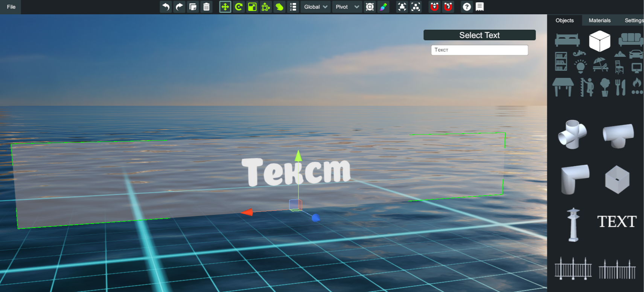Screen dimensions: 644x292
Task: Activate the Scale tool
Action: click(x=252, y=7)
